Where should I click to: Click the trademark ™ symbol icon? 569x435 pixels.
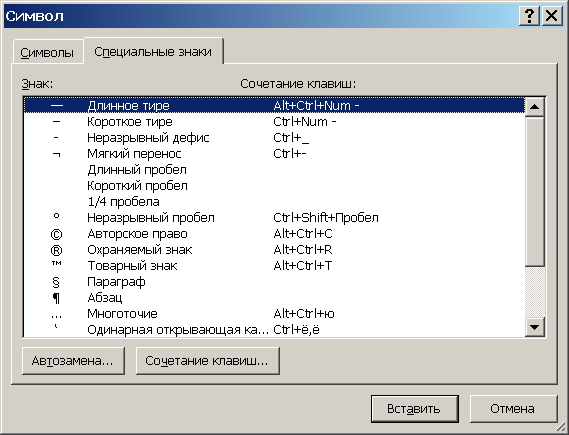(56, 264)
